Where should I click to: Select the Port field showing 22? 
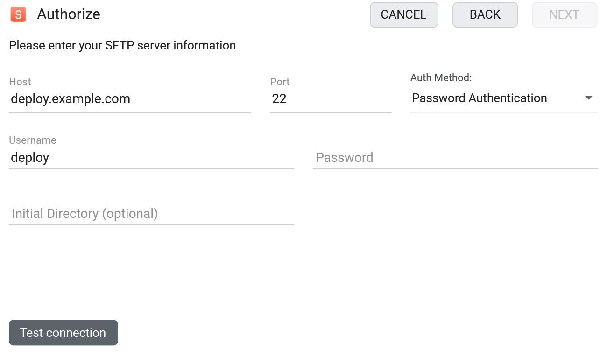(331, 99)
